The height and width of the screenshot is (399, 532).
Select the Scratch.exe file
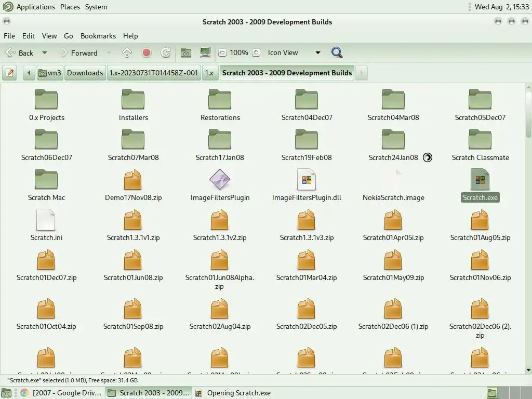480,185
